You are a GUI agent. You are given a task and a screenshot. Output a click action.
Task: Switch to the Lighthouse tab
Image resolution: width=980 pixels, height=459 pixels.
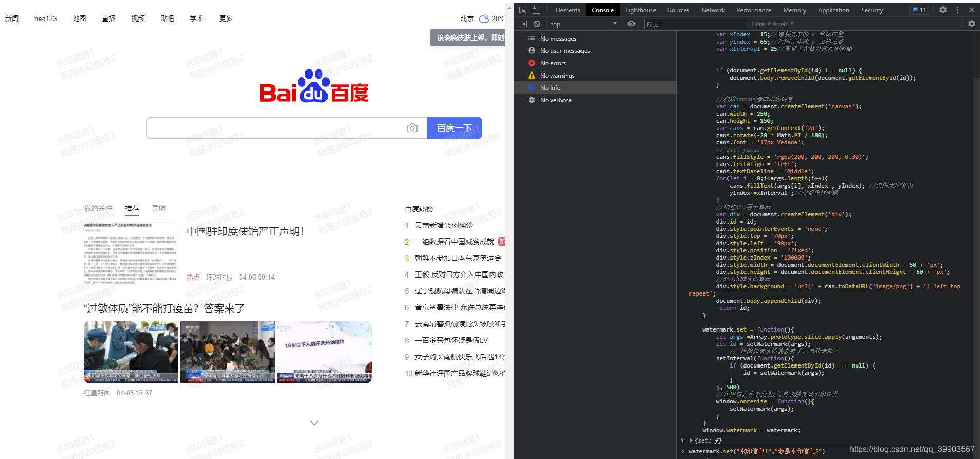point(641,10)
